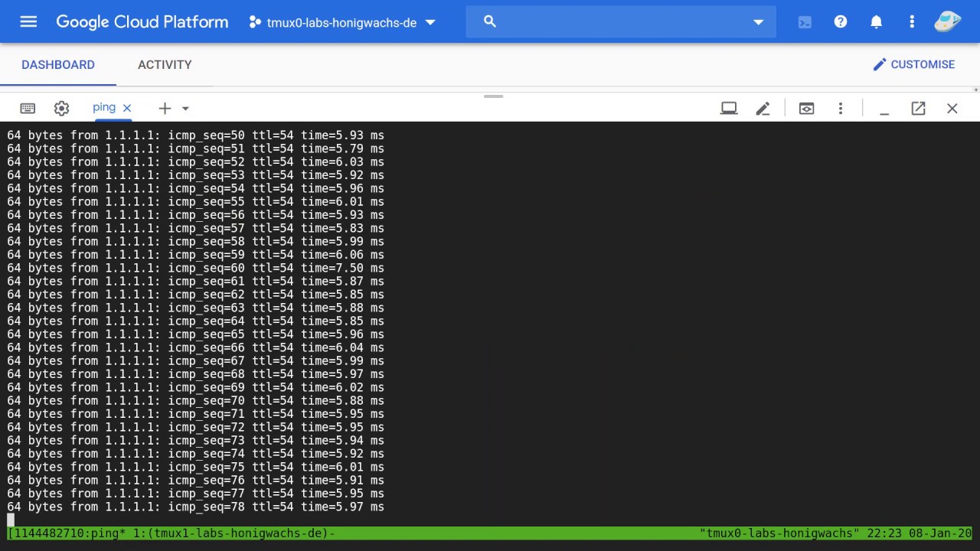Switch to the Activity tab

click(x=165, y=65)
